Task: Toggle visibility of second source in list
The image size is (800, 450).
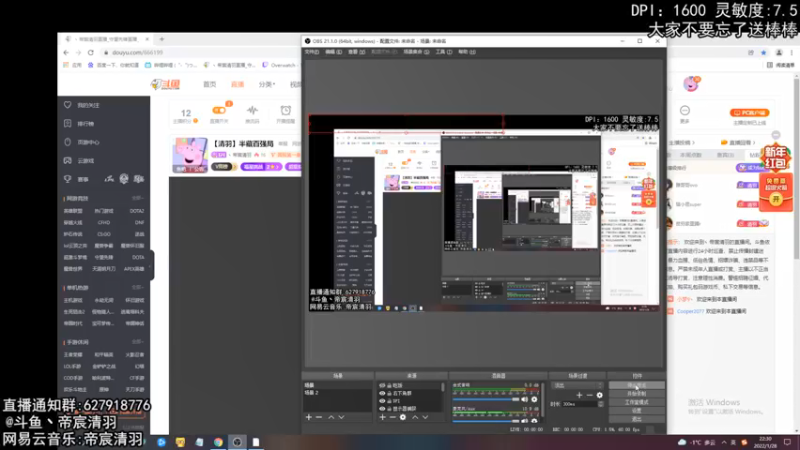Action: [x=382, y=393]
